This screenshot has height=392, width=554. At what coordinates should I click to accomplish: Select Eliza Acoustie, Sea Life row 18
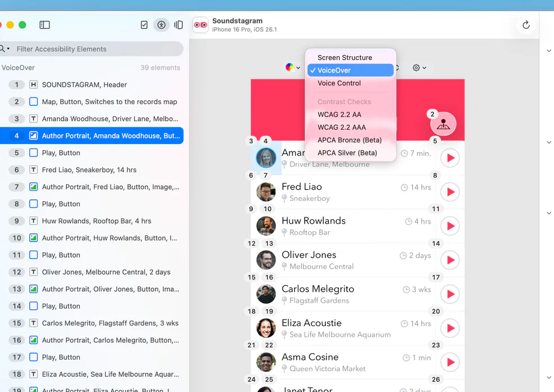click(x=92, y=374)
